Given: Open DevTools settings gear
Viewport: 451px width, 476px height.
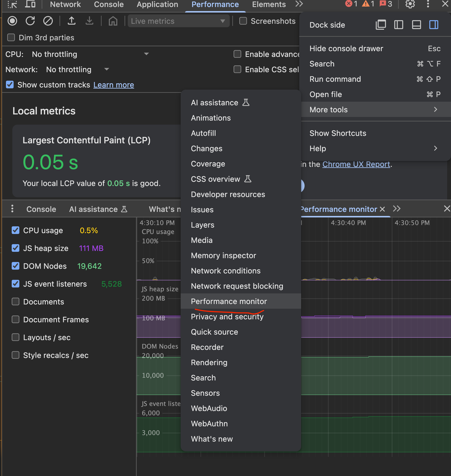Looking at the screenshot, I should coord(410,4).
